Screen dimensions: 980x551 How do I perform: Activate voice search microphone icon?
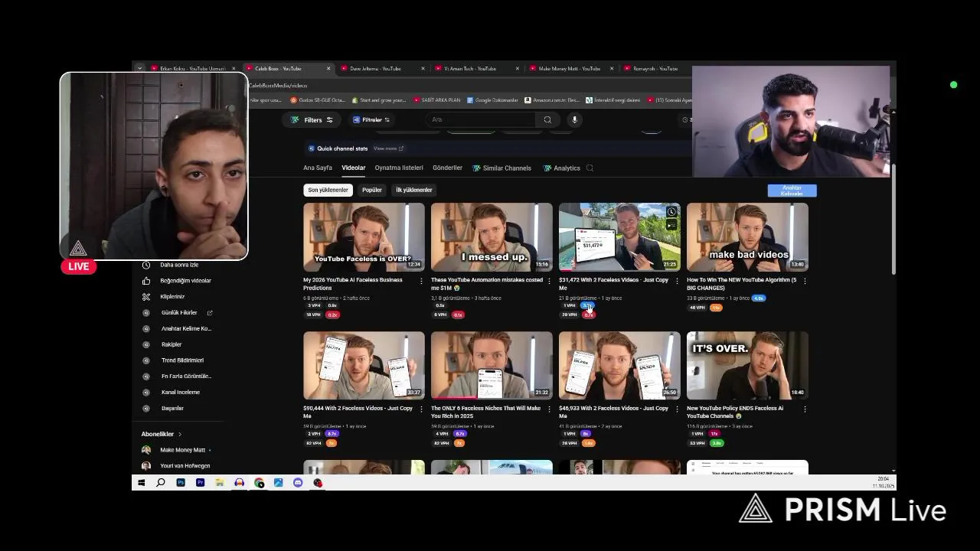[x=574, y=119]
